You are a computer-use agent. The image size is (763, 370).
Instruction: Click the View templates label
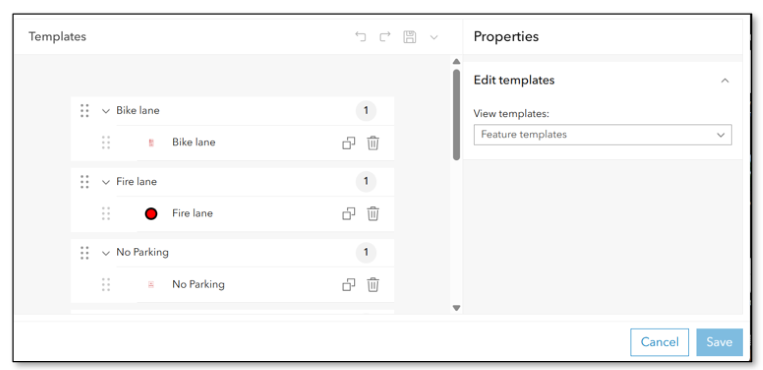[511, 114]
